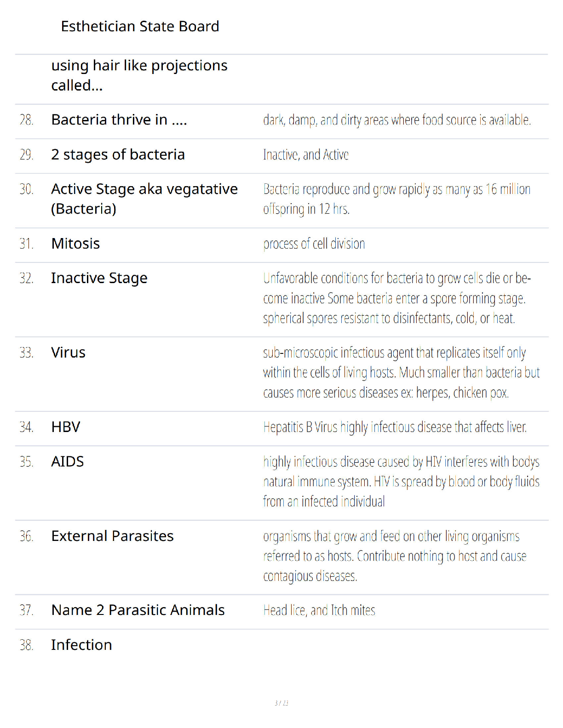The width and height of the screenshot is (563, 728).
Task: Click the 'Esthetician State Board' title
Action: tap(140, 26)
